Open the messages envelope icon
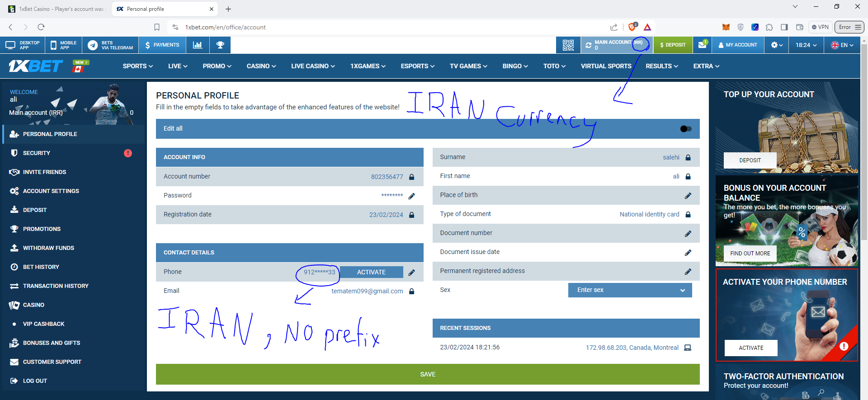Viewport: 868px width, 400px height. (703, 45)
